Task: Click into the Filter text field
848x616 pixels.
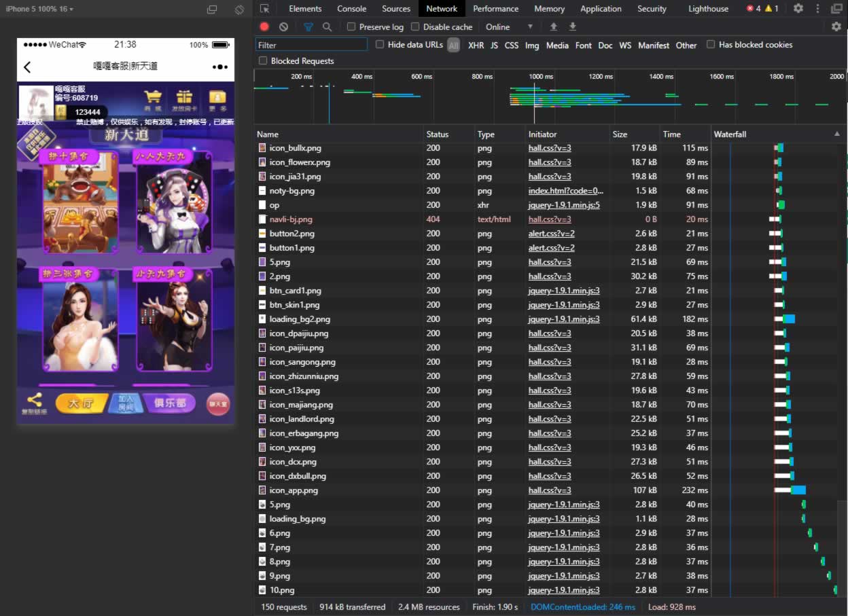Action: click(x=311, y=45)
